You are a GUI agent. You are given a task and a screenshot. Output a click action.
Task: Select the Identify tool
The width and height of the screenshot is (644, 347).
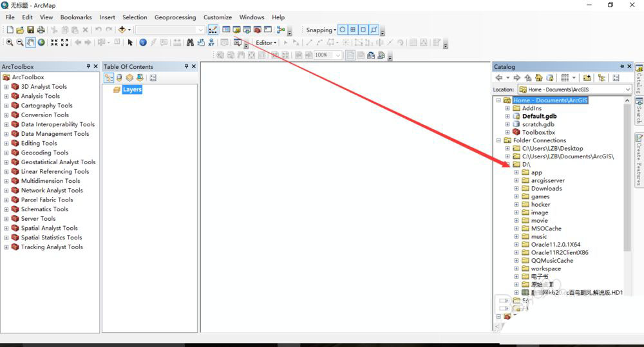click(143, 42)
